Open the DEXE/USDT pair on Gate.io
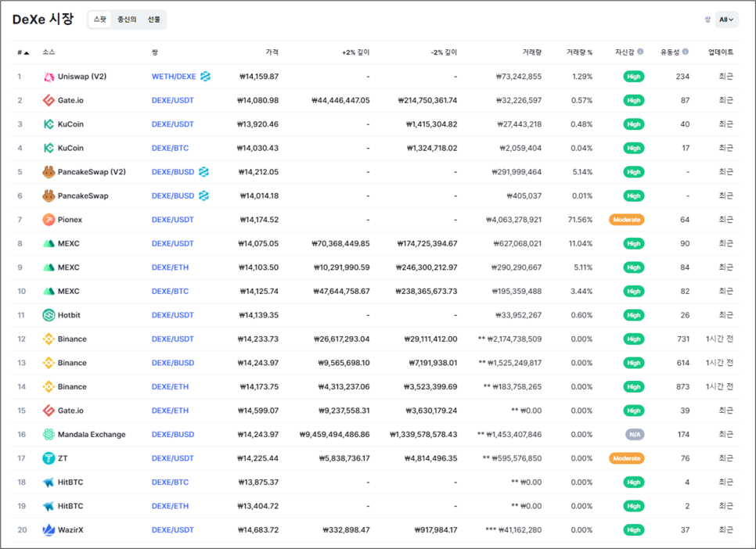 coord(173,100)
